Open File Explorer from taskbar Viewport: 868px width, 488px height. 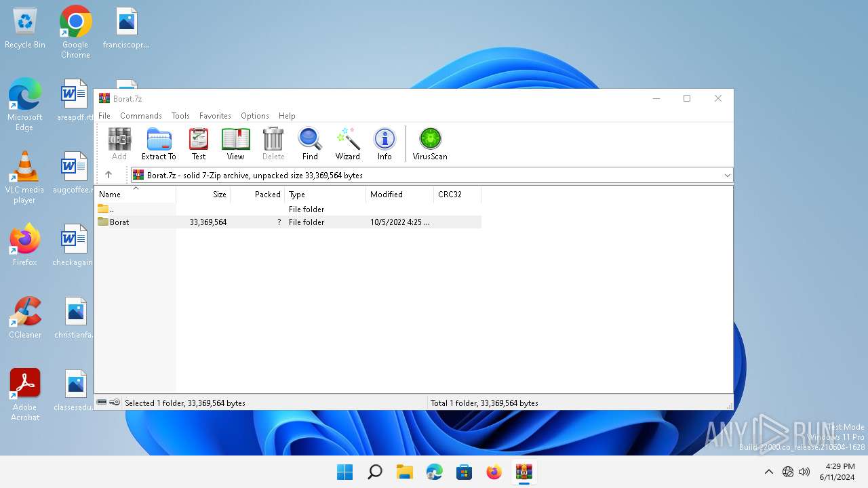click(x=405, y=472)
